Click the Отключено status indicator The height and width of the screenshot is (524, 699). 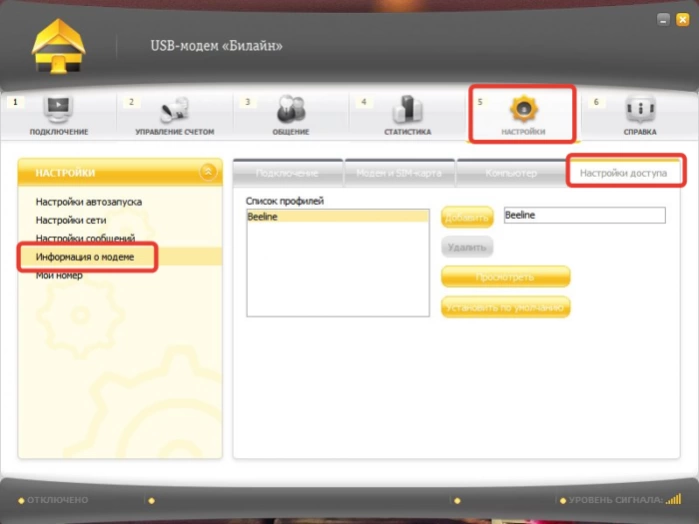[53, 500]
